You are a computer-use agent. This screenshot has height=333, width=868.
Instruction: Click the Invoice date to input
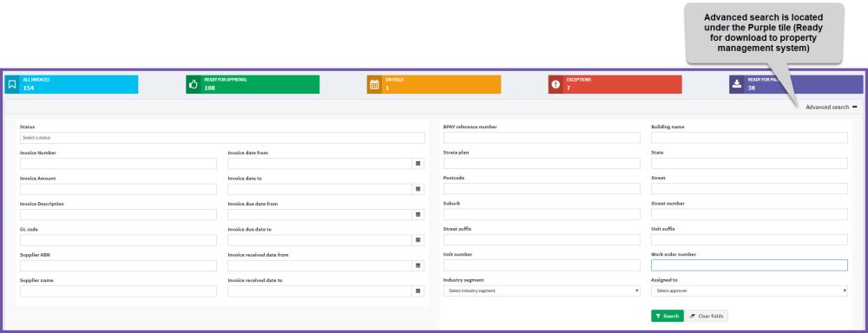tap(320, 189)
